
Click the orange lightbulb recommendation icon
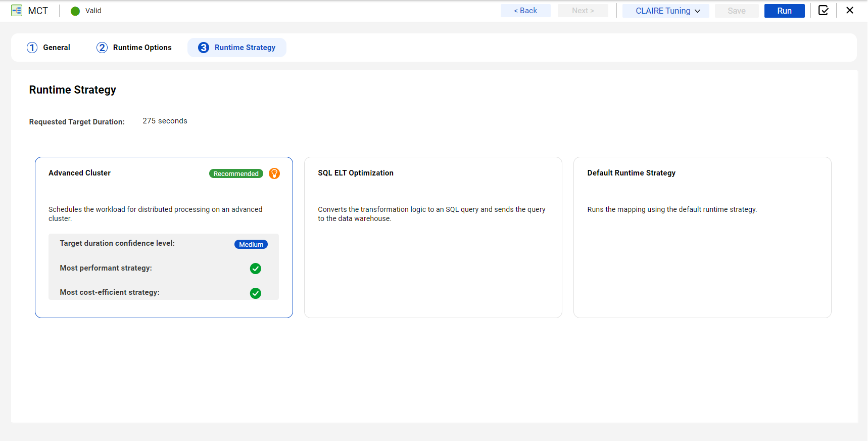(274, 173)
